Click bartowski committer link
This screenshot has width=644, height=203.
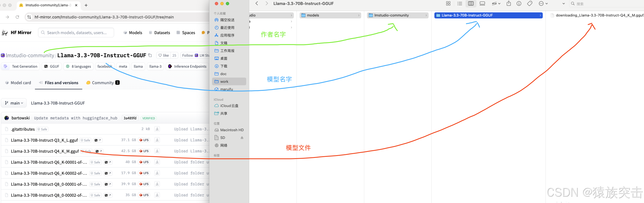click(21, 118)
